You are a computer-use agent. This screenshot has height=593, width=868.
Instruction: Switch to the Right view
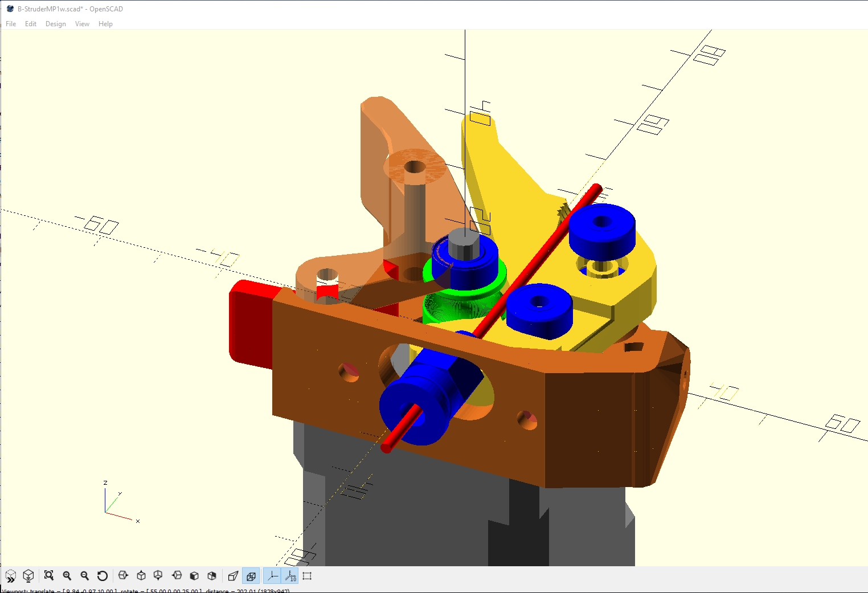pyautogui.click(x=123, y=576)
